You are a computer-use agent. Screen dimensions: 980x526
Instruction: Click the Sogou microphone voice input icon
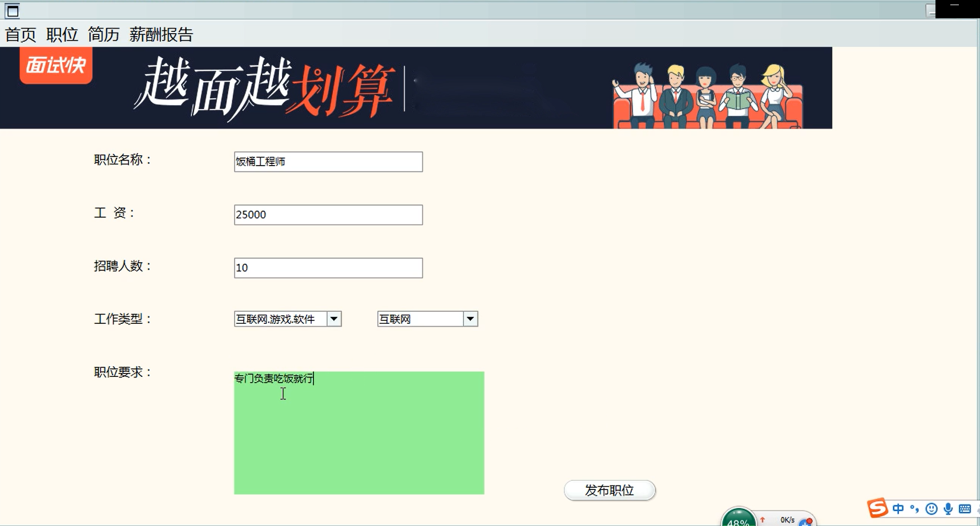[x=948, y=509]
